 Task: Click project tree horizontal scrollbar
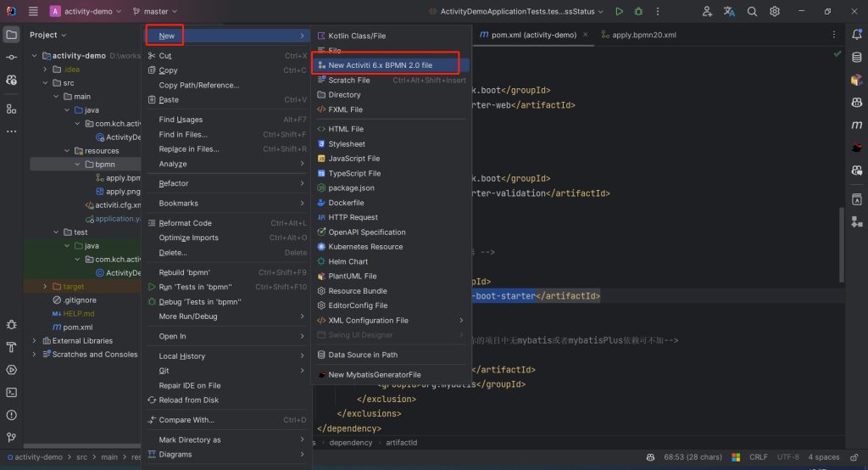(82, 445)
